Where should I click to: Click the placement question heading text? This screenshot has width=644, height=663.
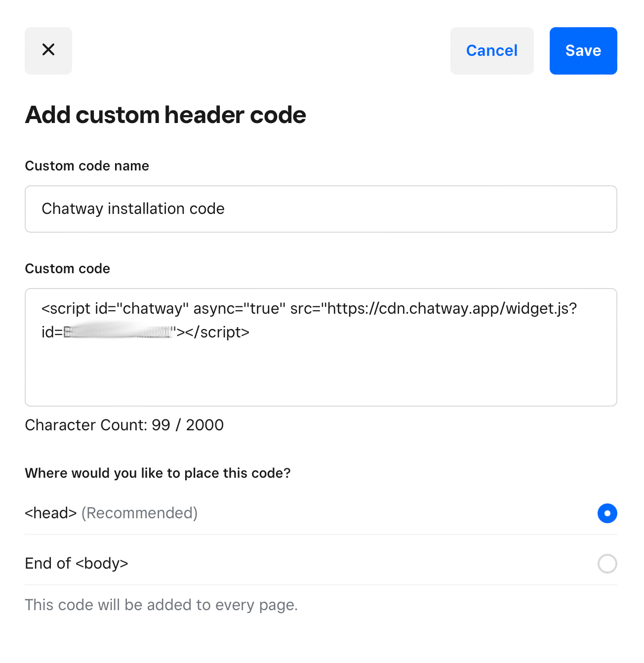pyautogui.click(x=158, y=473)
